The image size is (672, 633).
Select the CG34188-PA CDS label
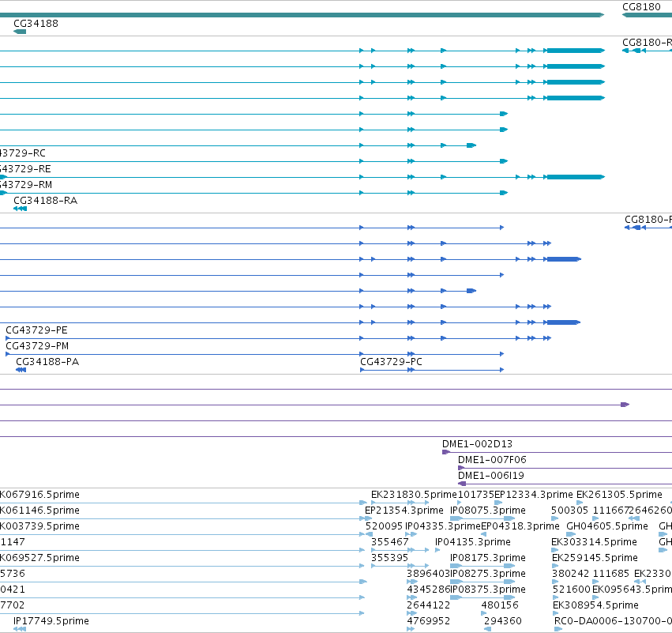click(x=47, y=362)
